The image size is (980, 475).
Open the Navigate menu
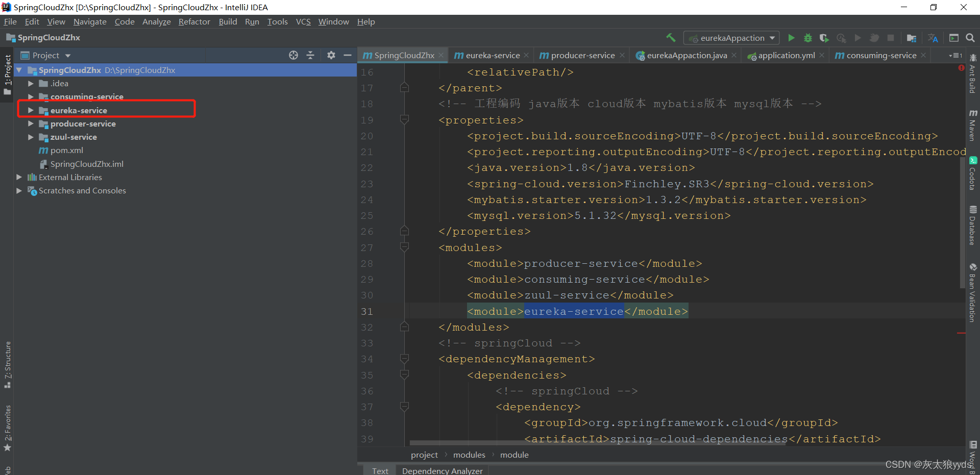tap(90, 21)
